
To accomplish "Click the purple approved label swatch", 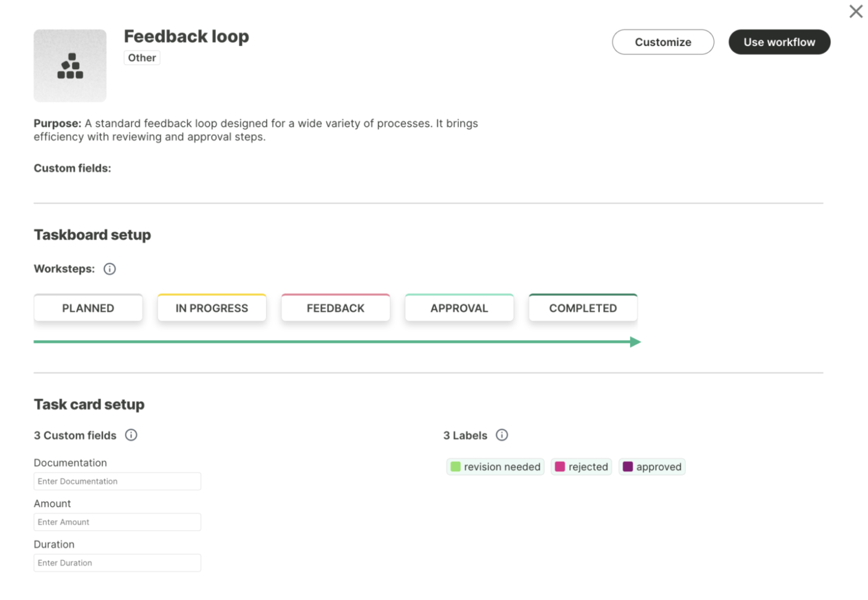I will click(627, 467).
